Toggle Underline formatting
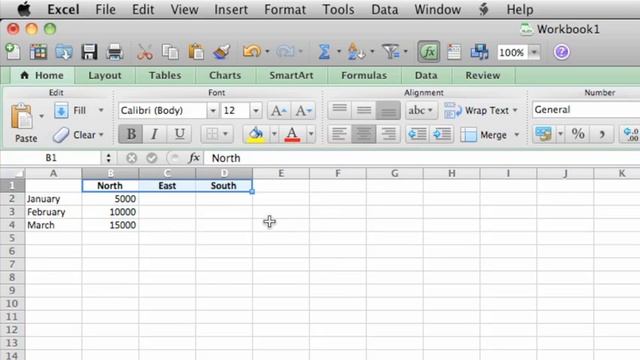This screenshot has height=360, width=640. [179, 134]
